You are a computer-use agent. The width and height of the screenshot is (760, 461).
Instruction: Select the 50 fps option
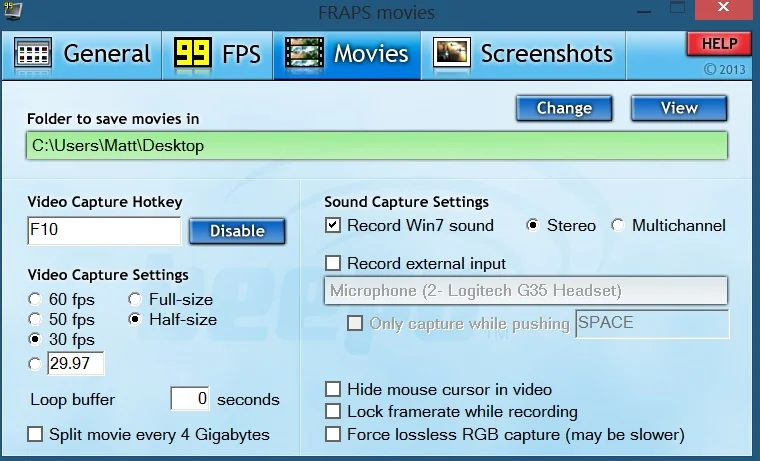tap(62, 319)
